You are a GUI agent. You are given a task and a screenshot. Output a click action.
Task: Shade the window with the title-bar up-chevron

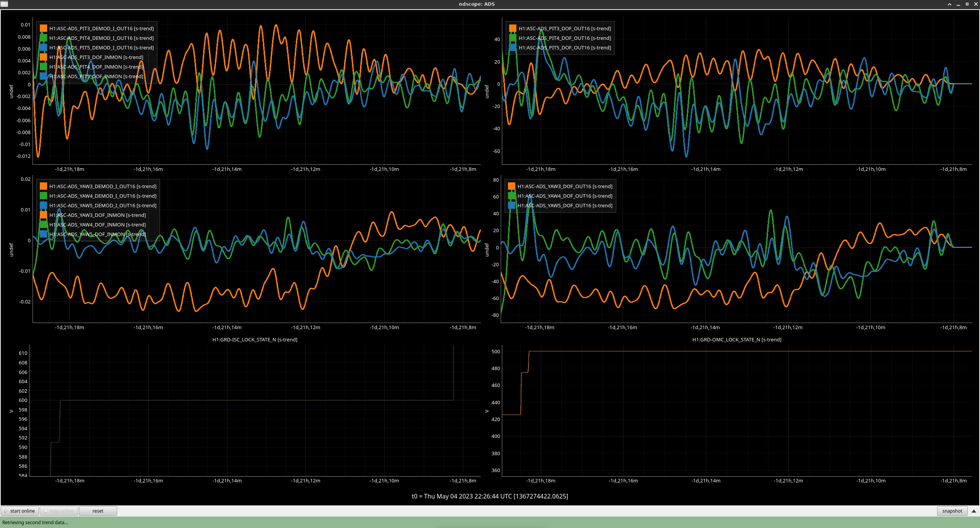tap(949, 4)
